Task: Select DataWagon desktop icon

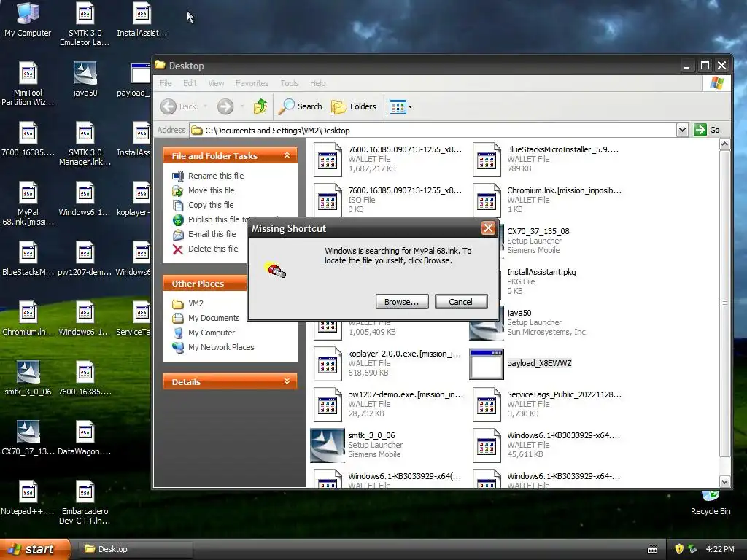Action: pos(85,437)
